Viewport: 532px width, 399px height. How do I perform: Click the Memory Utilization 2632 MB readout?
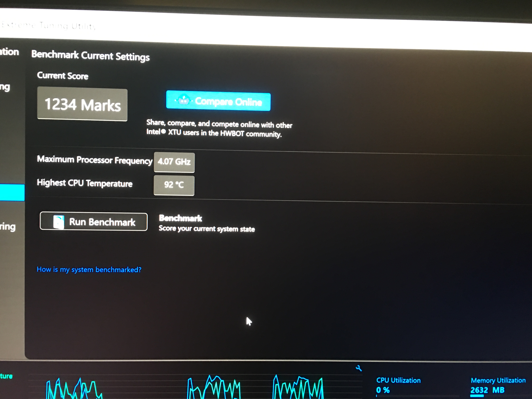(x=487, y=390)
